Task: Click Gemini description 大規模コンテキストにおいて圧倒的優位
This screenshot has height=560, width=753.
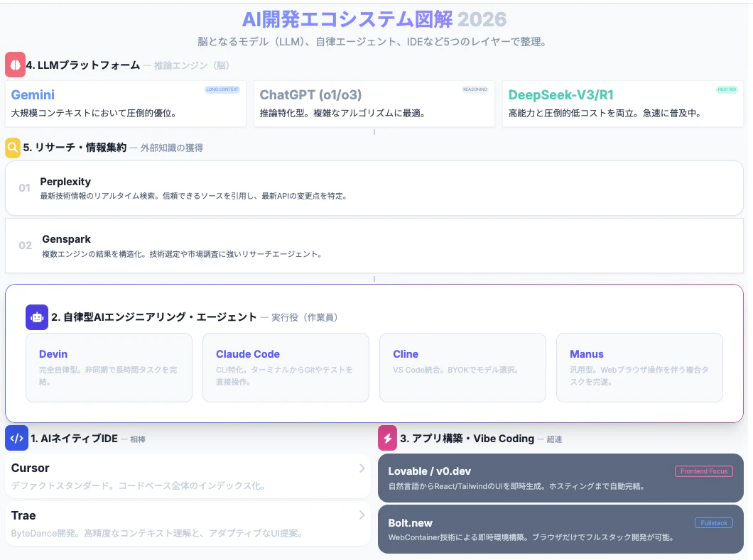Action: (94, 114)
